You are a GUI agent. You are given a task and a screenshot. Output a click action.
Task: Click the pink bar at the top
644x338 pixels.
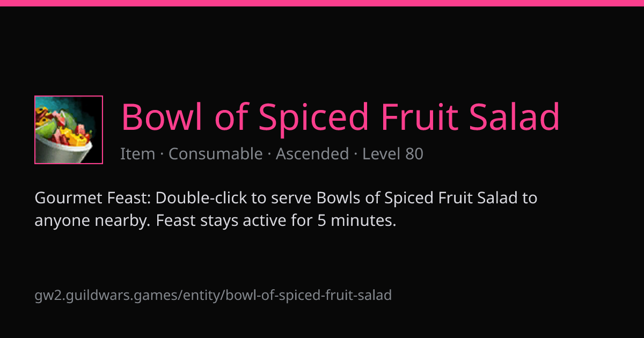322,3
